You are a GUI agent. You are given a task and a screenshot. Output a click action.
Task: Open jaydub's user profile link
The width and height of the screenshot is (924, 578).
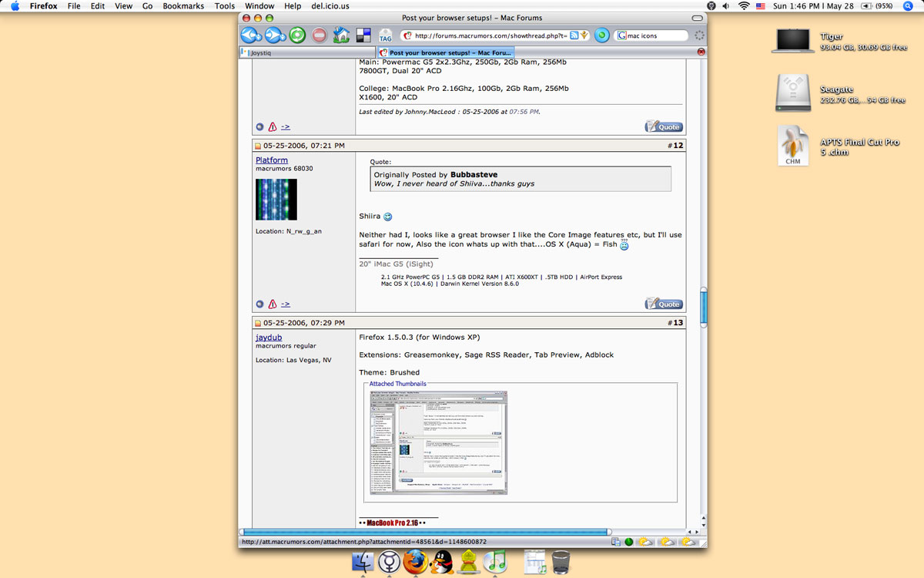(269, 338)
